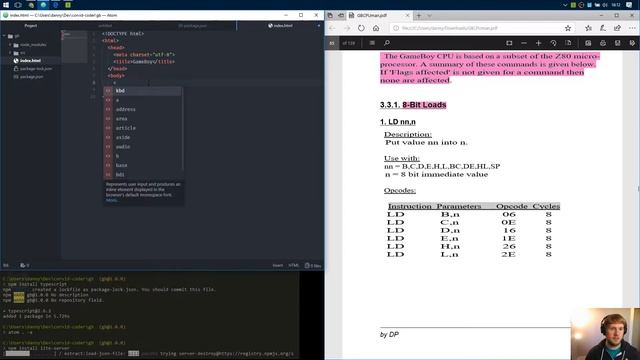
Task: Activate the green app taskbar icon
Action: point(68,5)
